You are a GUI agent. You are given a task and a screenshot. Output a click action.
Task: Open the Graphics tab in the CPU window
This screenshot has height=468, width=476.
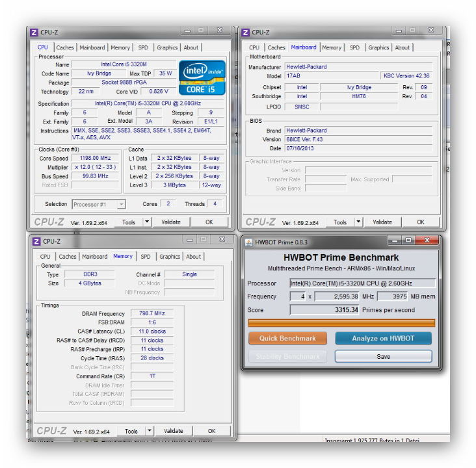(x=167, y=47)
